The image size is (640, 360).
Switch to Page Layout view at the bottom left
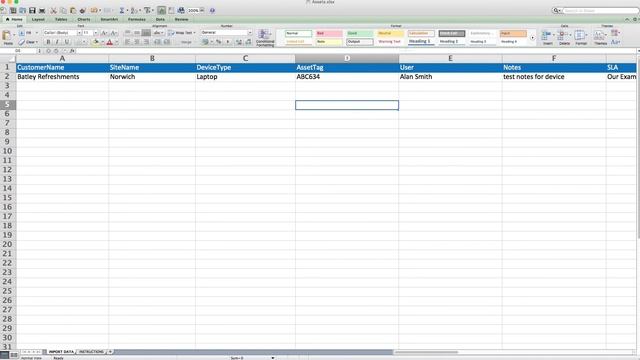[13, 355]
